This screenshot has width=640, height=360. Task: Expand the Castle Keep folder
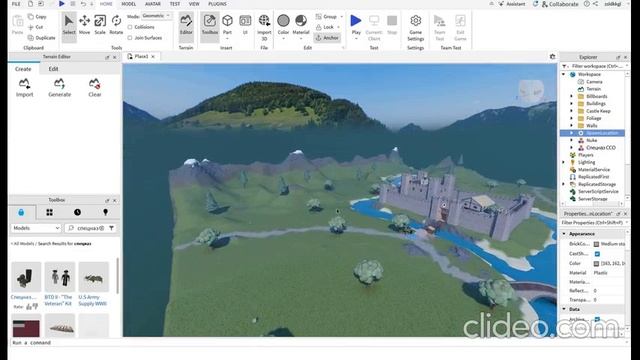click(571, 111)
